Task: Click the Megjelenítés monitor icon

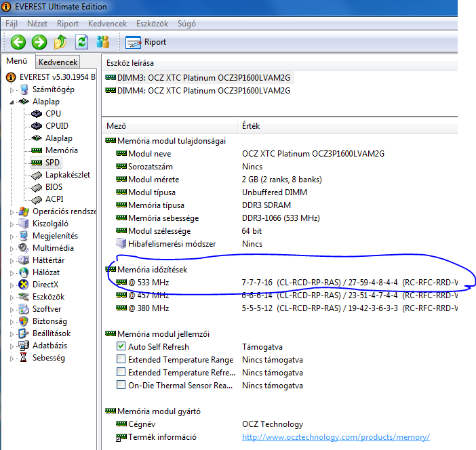Action: click(x=24, y=236)
